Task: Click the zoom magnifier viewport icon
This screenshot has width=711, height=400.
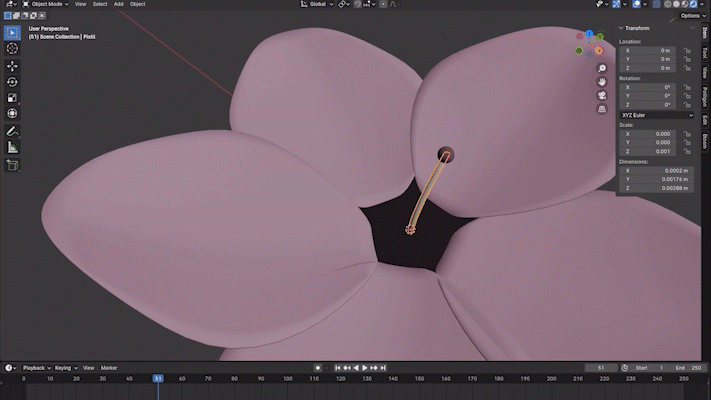Action: click(602, 69)
